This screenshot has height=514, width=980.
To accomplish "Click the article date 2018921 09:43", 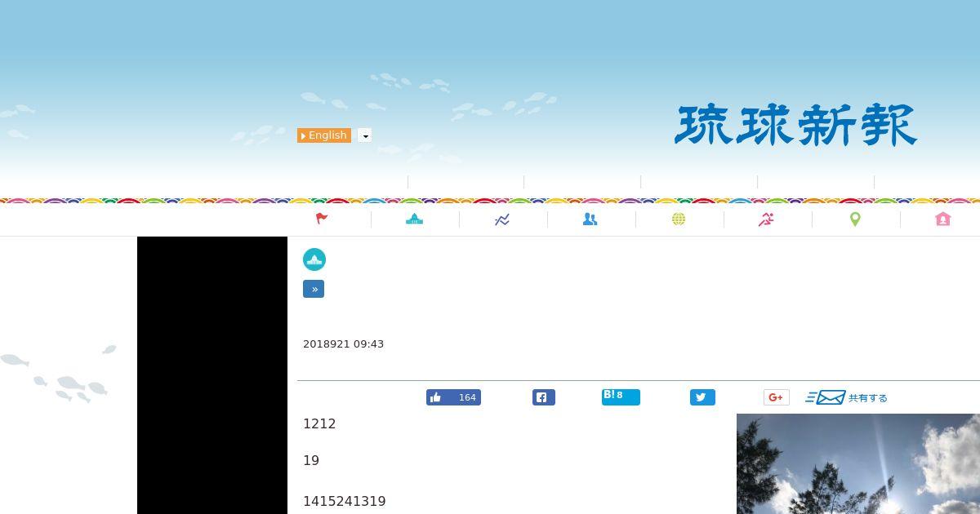I will coord(343,344).
